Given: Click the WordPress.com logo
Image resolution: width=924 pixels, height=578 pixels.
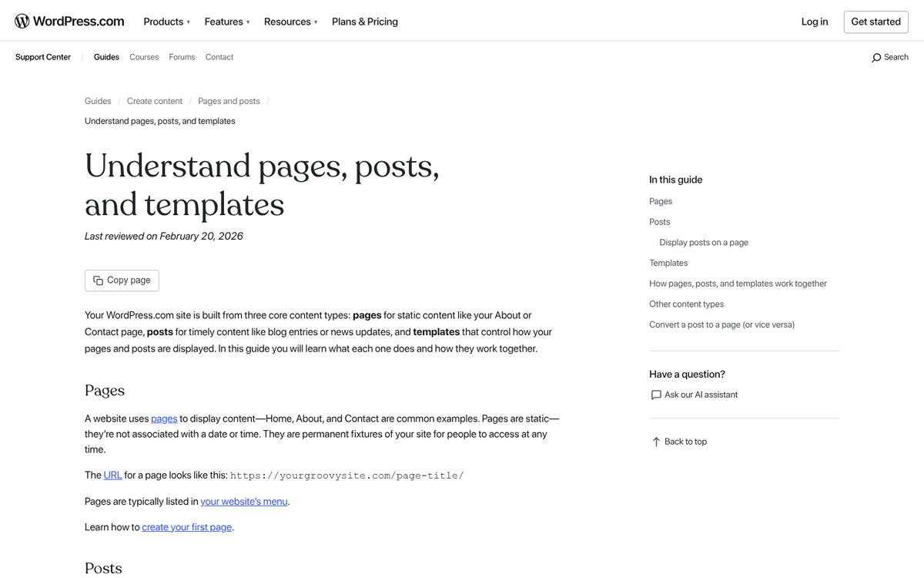Looking at the screenshot, I should tap(69, 21).
